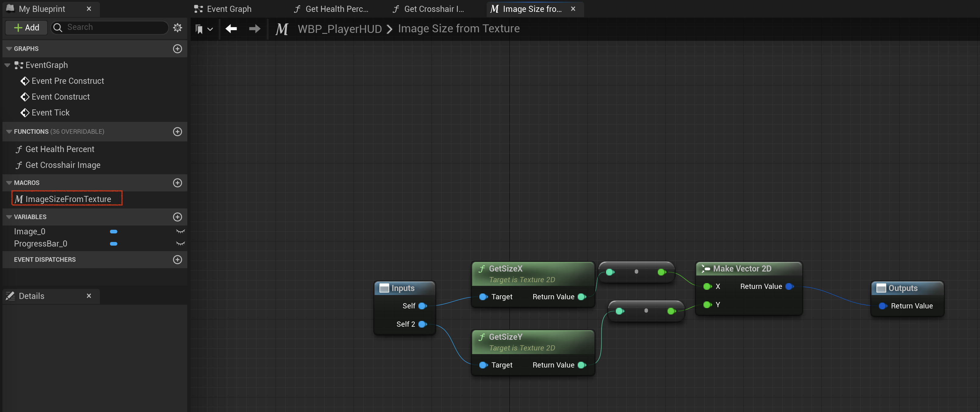Close the My Blueprint panel
The height and width of the screenshot is (412, 980).
coord(89,9)
